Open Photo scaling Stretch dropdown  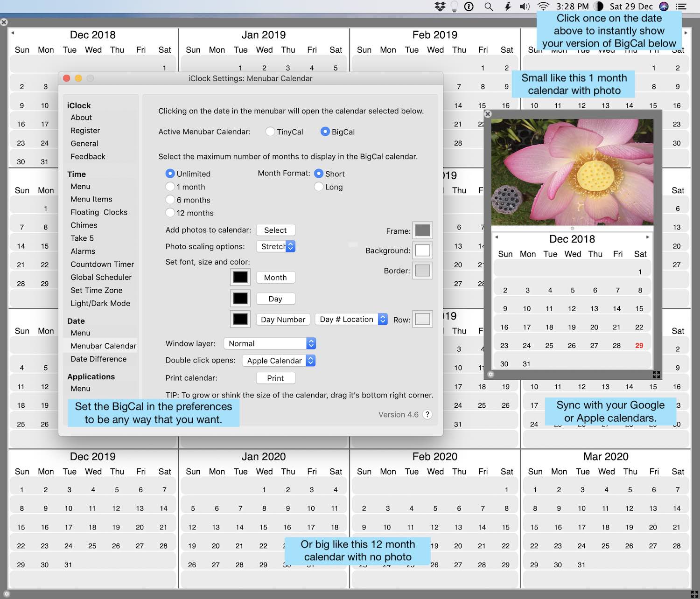pyautogui.click(x=276, y=246)
